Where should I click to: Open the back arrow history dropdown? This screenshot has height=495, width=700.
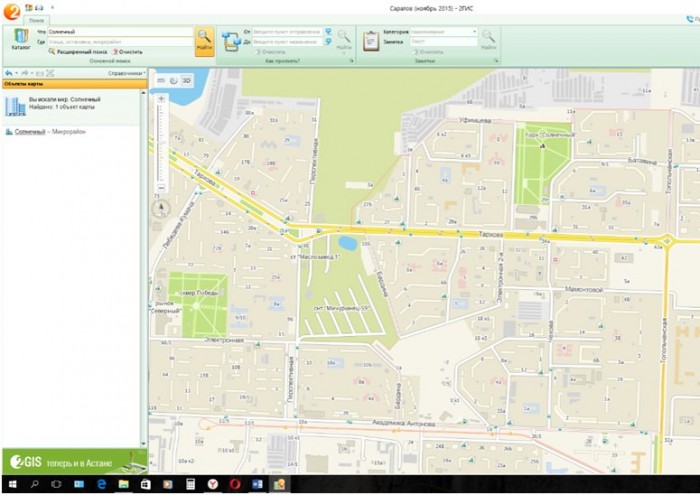coord(18,73)
